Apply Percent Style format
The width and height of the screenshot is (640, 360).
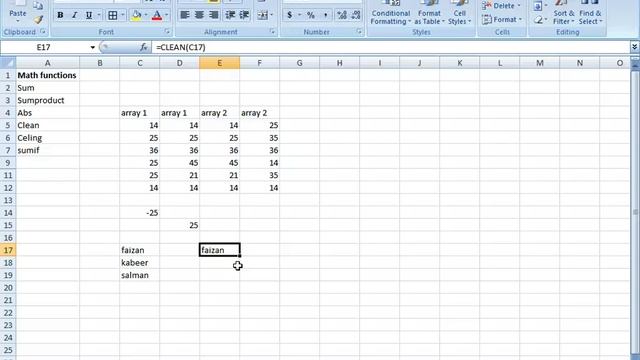pos(311,16)
